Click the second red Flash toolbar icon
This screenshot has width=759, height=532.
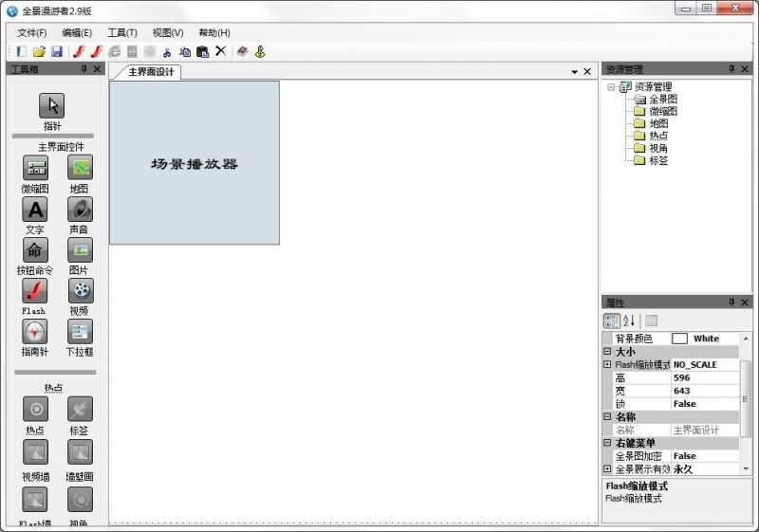pyautogui.click(x=97, y=52)
